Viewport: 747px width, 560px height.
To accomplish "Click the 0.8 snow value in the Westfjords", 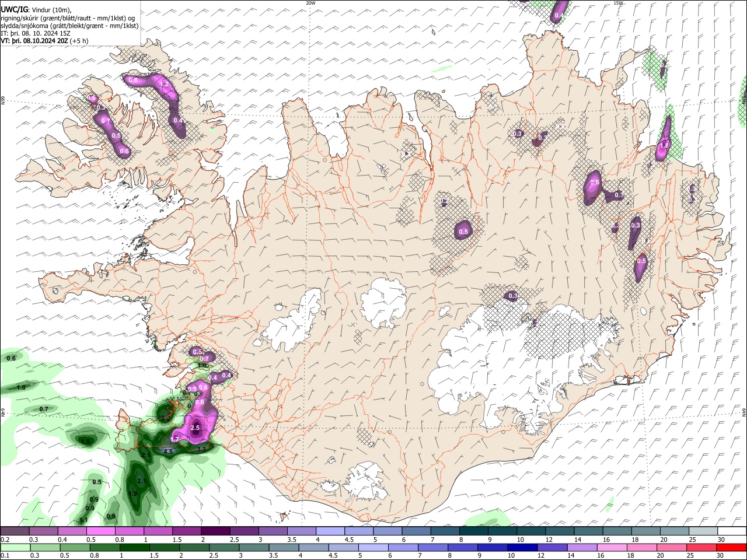I will point(133,80).
